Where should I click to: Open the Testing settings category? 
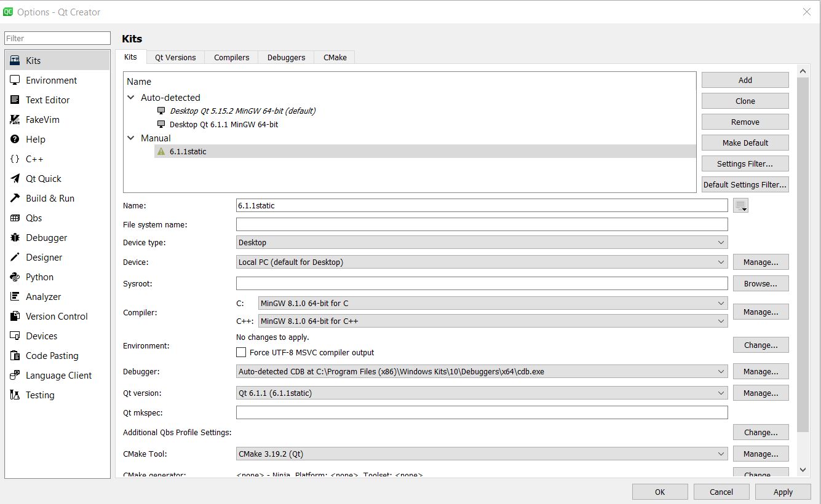pos(57,395)
